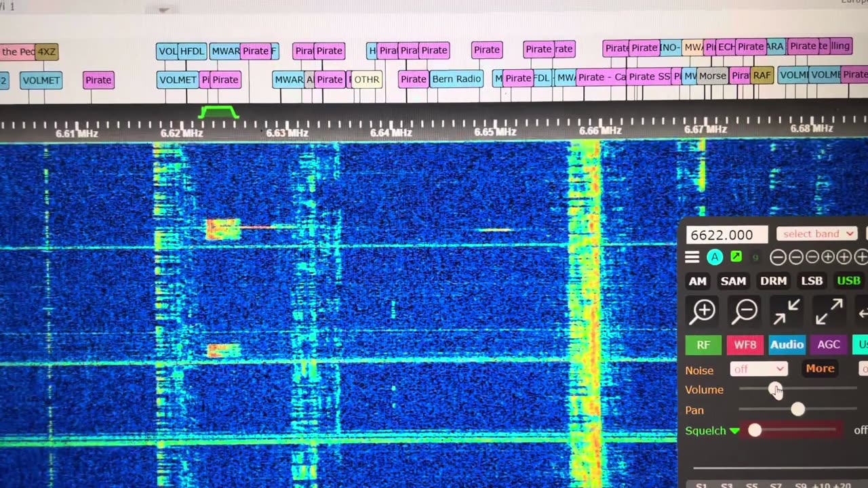Click the 6.61 MHz scale label

77,134
